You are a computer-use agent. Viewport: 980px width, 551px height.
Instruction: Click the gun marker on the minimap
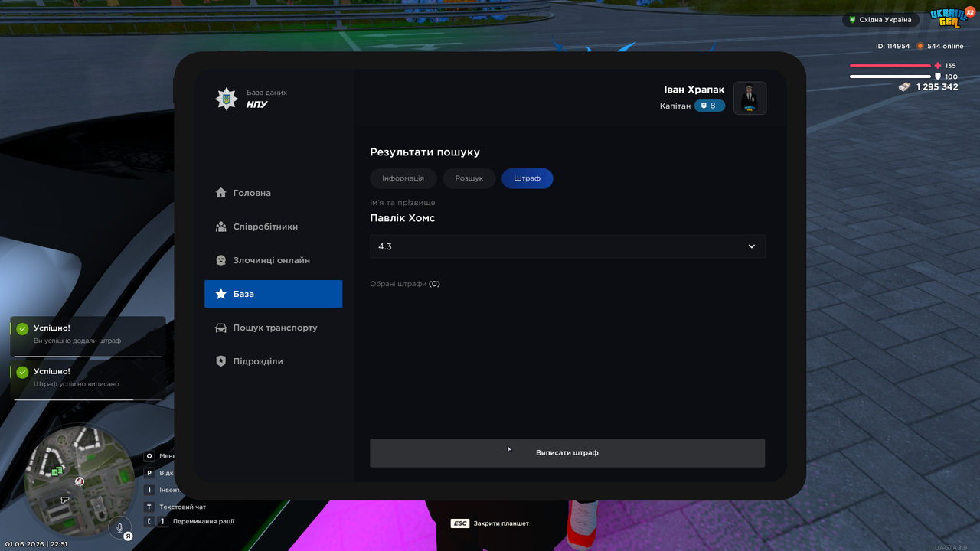[64, 500]
